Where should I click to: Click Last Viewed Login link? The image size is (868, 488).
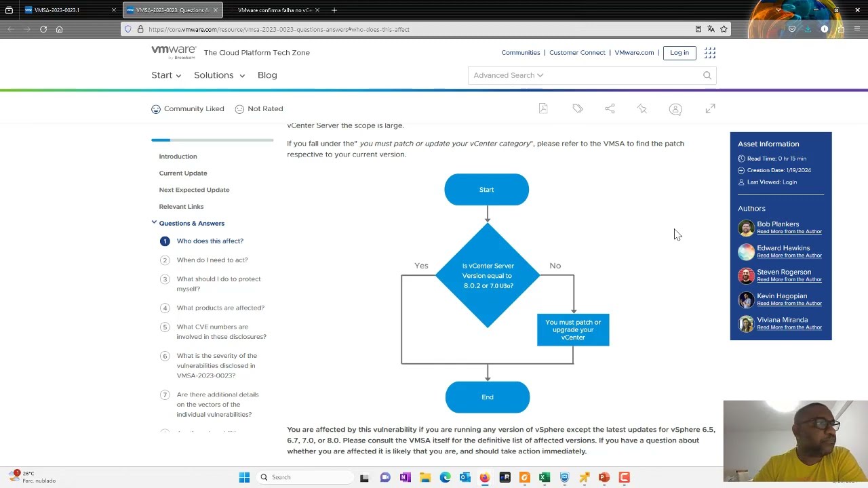(x=789, y=182)
